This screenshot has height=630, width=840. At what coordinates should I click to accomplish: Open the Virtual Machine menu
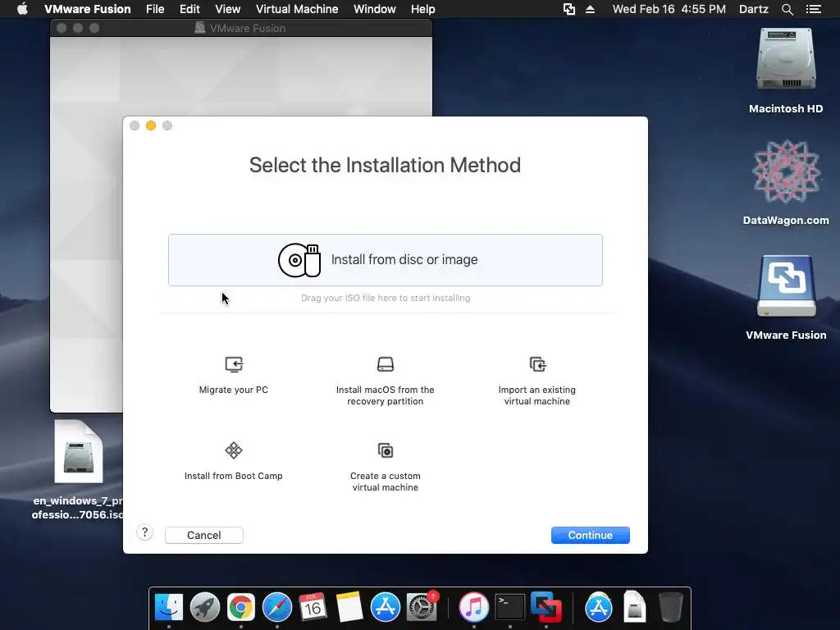[297, 9]
